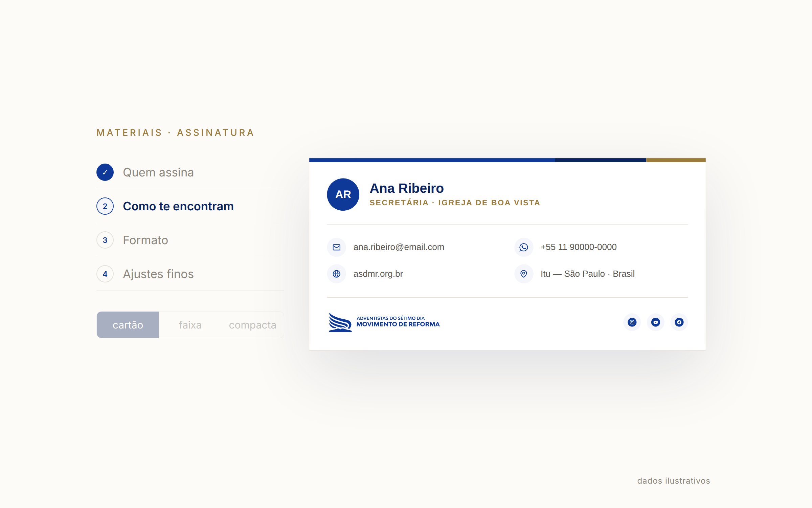Click the location pin icon
Image resolution: width=812 pixels, height=508 pixels.
524,274
